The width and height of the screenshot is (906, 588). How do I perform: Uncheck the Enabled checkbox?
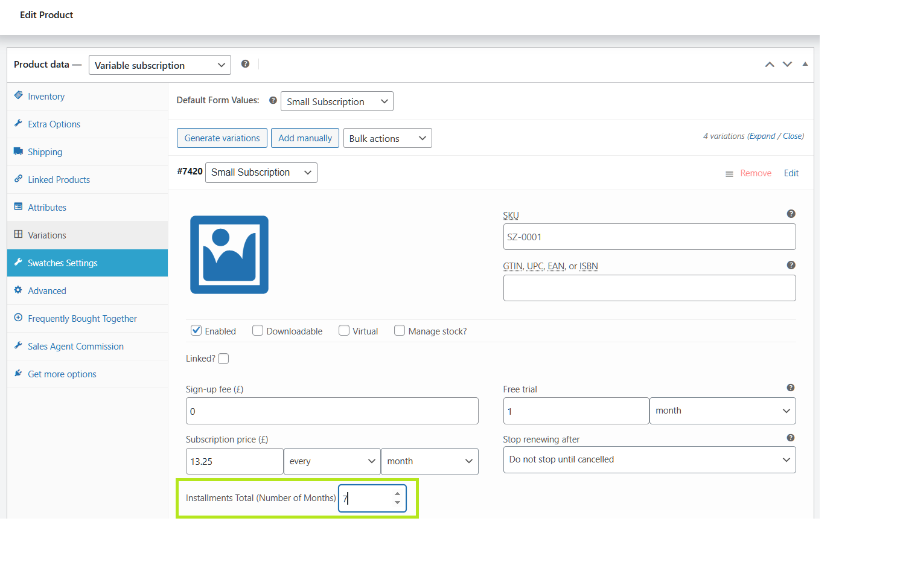196,330
